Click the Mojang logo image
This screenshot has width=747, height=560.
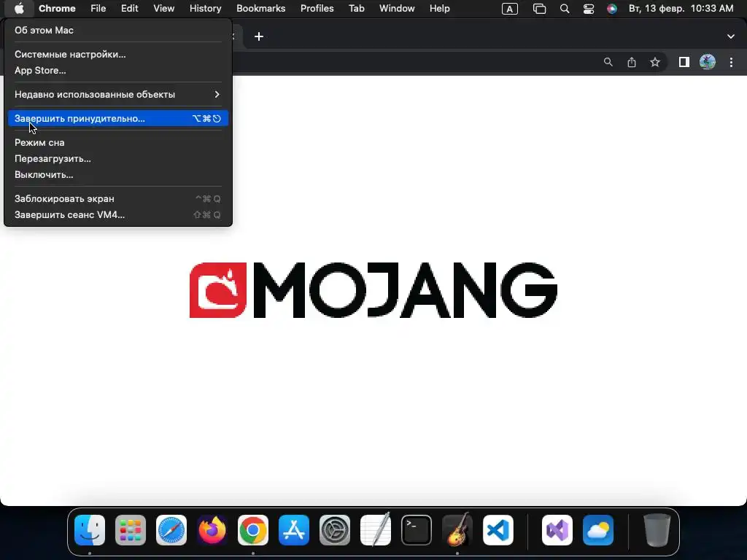[x=373, y=290]
